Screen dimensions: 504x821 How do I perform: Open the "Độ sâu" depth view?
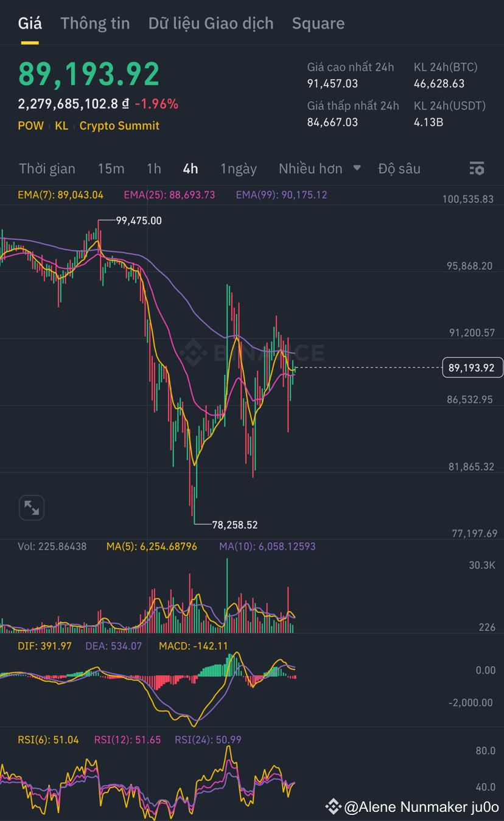pos(399,169)
